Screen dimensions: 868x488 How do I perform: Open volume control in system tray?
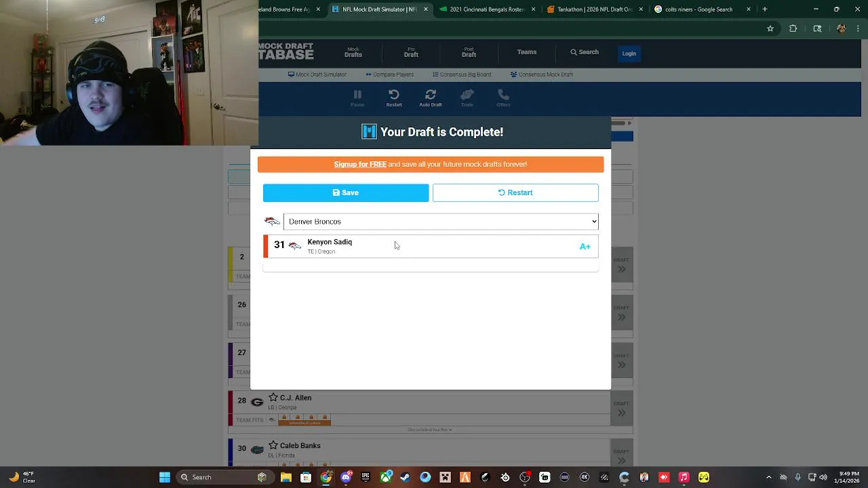coord(823,477)
